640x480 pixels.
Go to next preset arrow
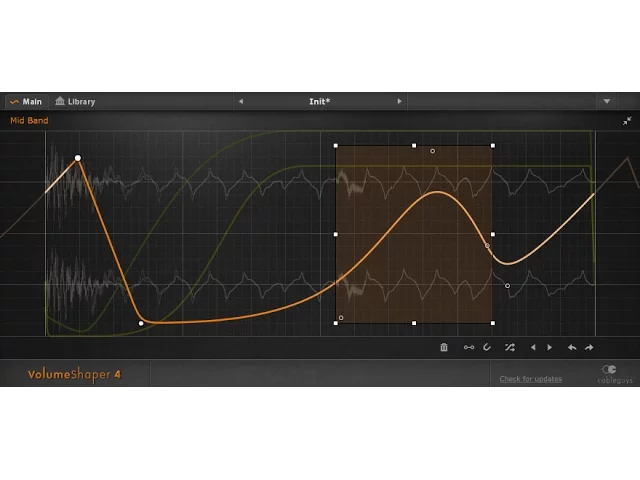[x=400, y=101]
